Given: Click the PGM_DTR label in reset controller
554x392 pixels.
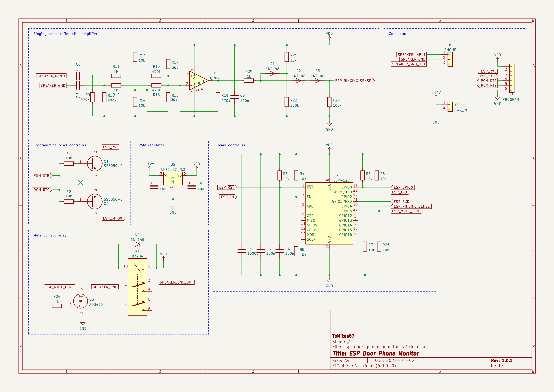Looking at the screenshot, I should click(x=42, y=175).
